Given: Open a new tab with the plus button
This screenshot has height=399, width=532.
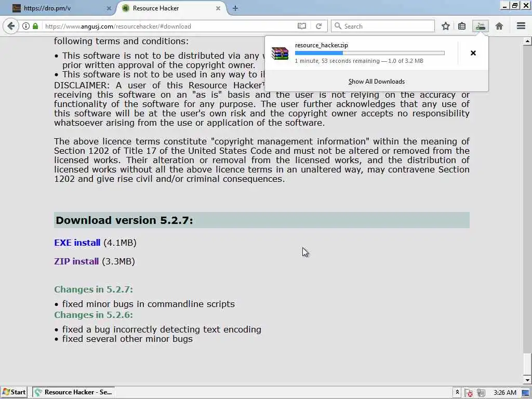Looking at the screenshot, I should [235, 8].
